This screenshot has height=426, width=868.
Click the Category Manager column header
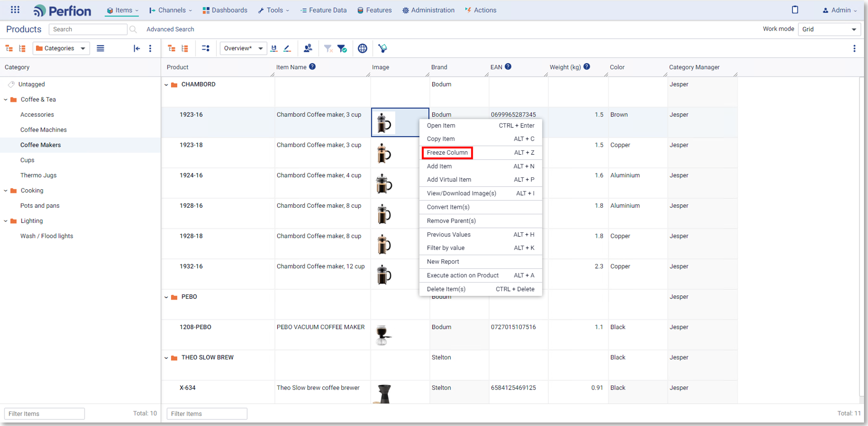694,67
